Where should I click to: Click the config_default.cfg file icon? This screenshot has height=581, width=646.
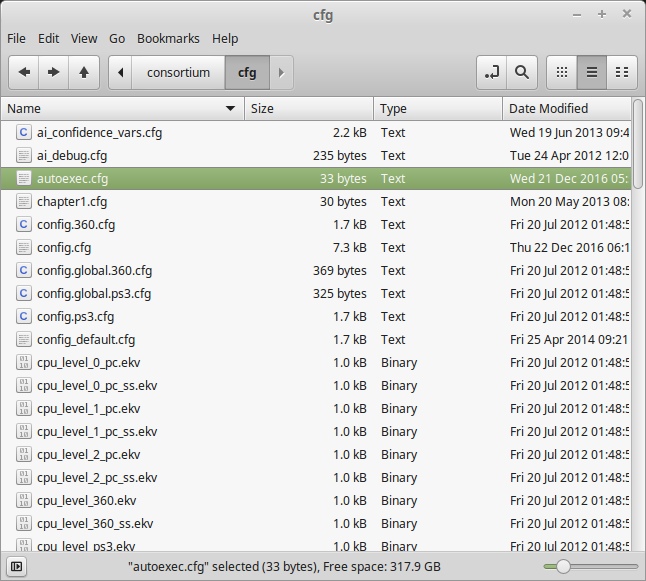23,340
